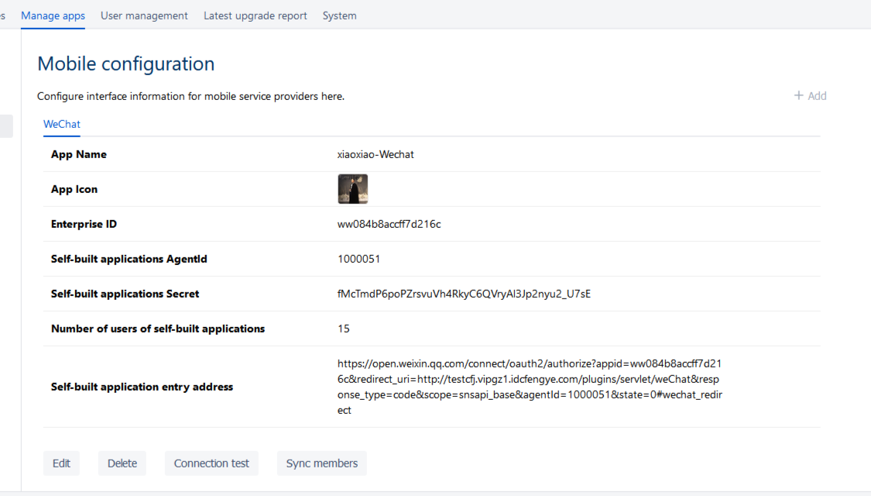The image size is (871, 496).
Task: Go to Latest upgrade report tab
Action: click(x=255, y=16)
